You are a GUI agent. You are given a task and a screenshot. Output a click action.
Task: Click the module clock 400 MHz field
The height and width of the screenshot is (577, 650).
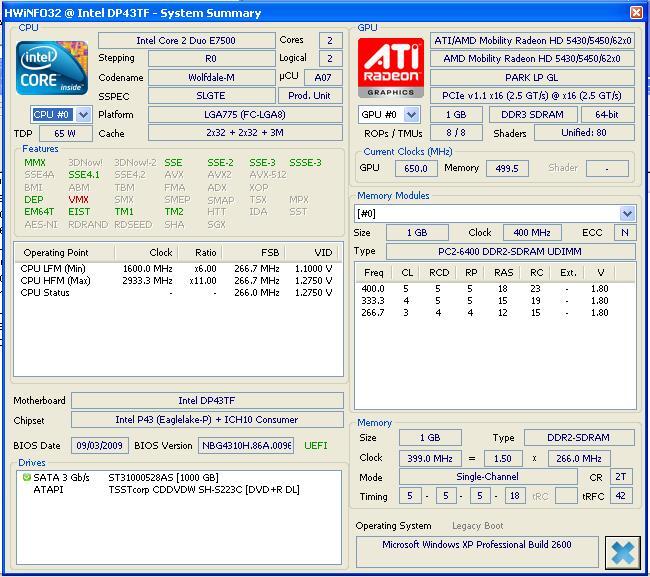(532, 233)
